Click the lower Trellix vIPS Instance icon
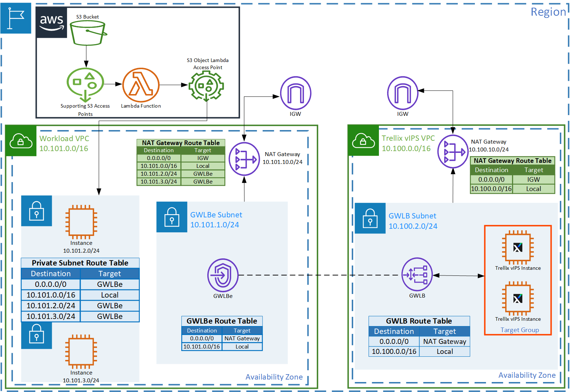Image resolution: width=573 pixels, height=392 pixels. point(518,298)
